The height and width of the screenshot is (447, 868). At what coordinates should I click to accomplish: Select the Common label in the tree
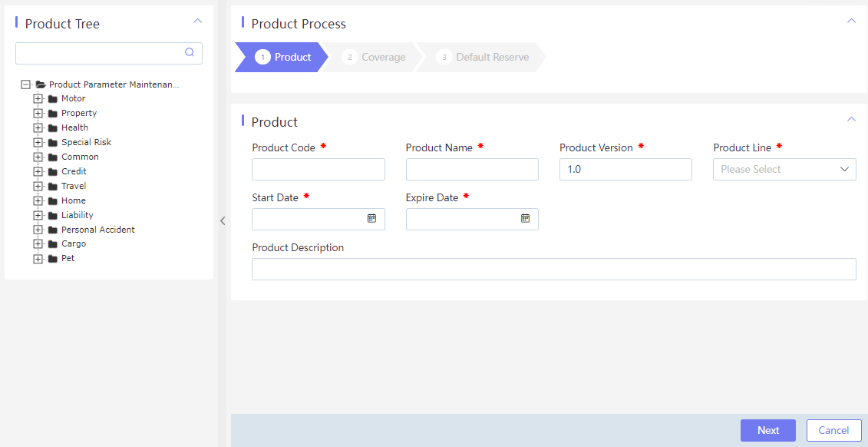click(81, 157)
